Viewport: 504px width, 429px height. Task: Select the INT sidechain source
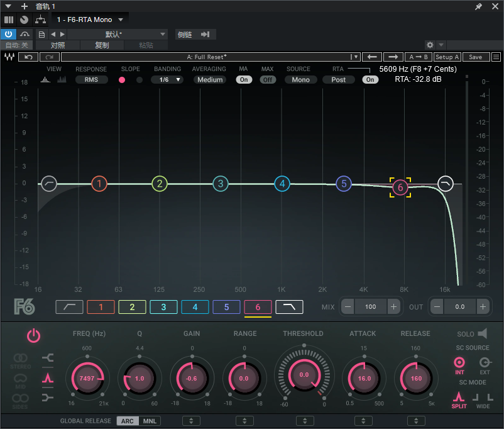click(459, 365)
